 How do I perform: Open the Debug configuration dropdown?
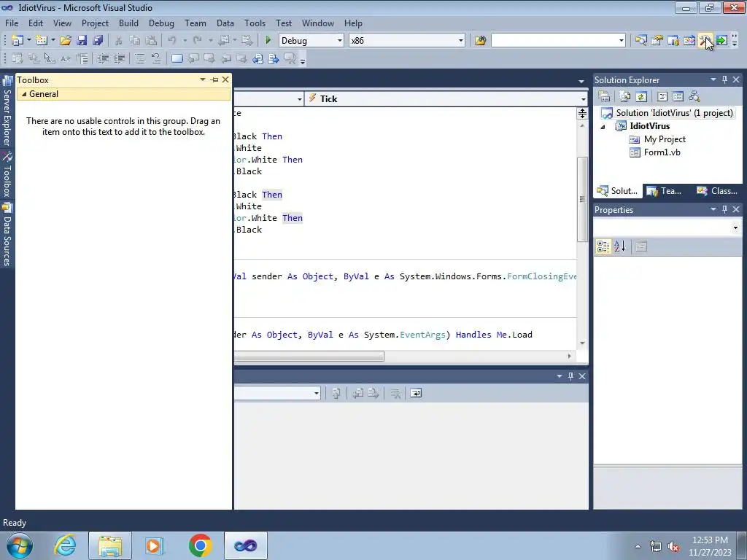point(340,41)
